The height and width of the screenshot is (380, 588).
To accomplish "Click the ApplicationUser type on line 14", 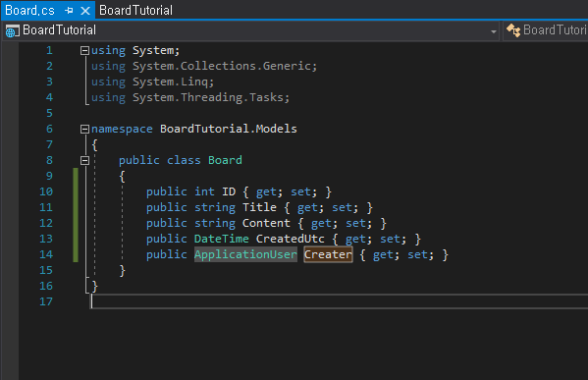I will [245, 254].
